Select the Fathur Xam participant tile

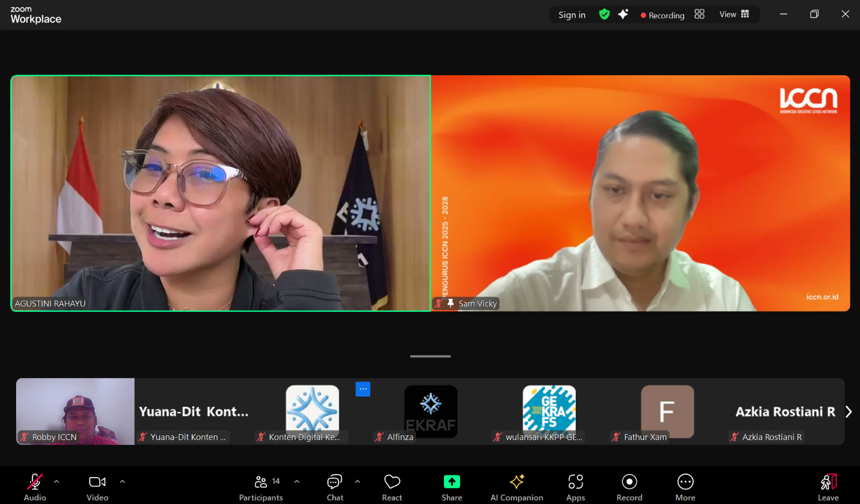point(667,412)
